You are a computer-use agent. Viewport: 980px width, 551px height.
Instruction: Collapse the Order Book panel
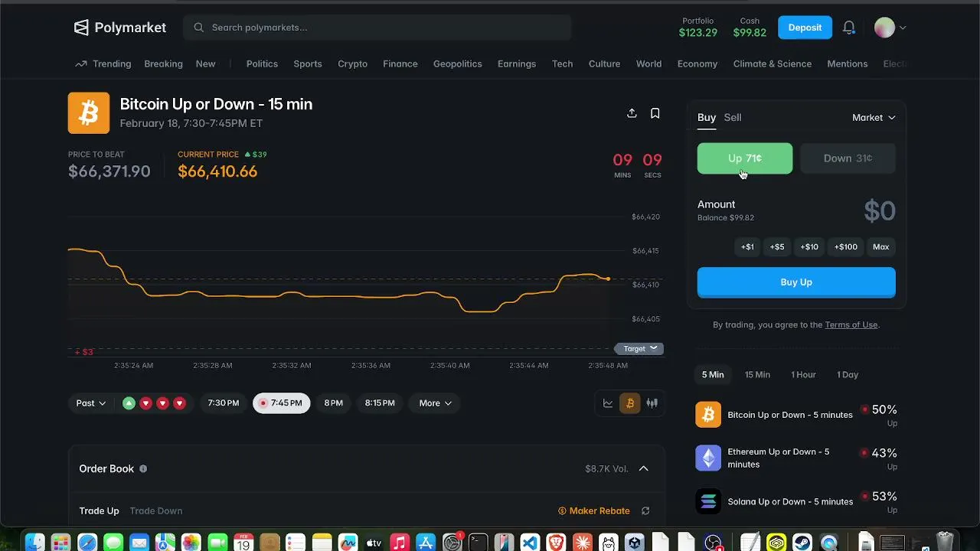[x=644, y=468]
